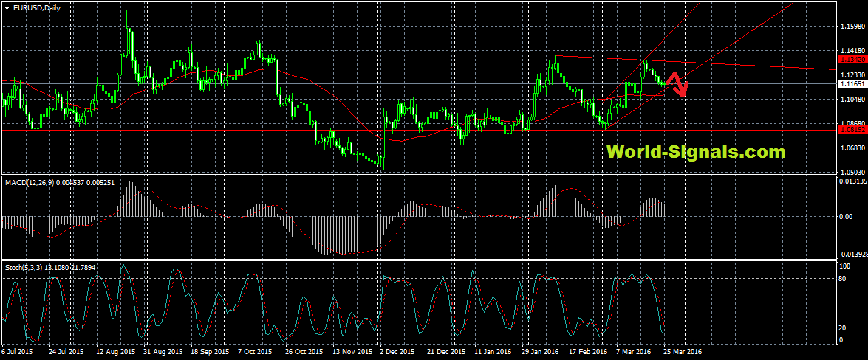The height and width of the screenshot is (360, 868).
Task: Click the red 1.13420 price tag
Action: (x=852, y=59)
